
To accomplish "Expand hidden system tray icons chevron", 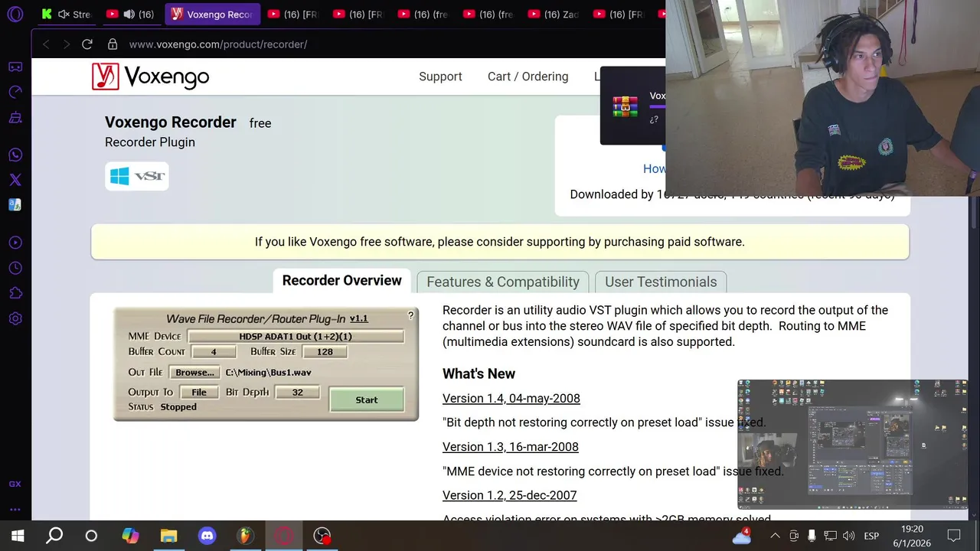I will [775, 536].
